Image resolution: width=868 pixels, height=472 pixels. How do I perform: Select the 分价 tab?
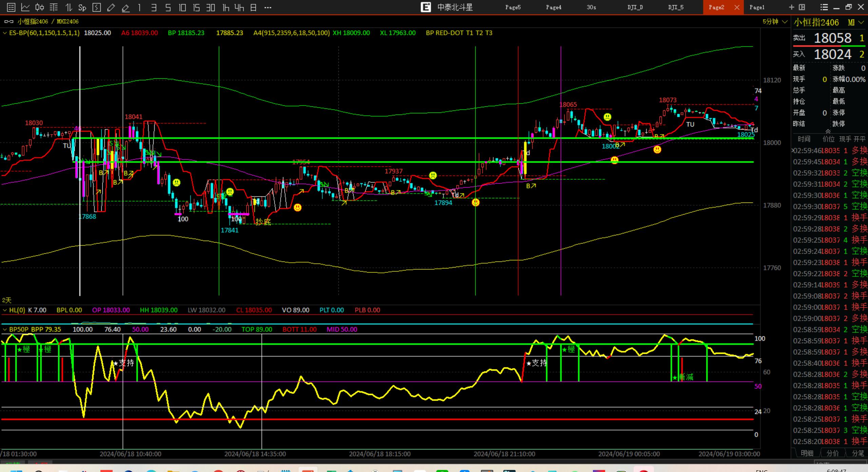click(x=833, y=453)
